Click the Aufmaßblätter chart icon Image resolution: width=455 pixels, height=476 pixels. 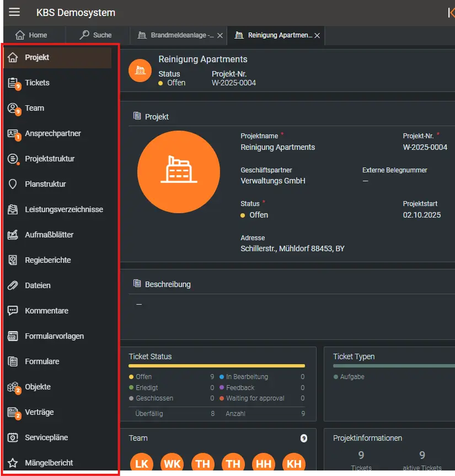coord(13,235)
